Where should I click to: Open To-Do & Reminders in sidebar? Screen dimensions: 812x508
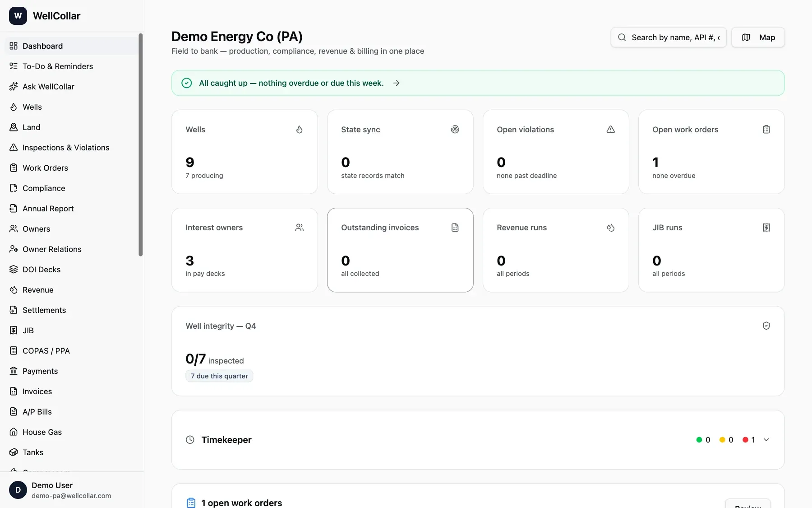(x=71, y=66)
